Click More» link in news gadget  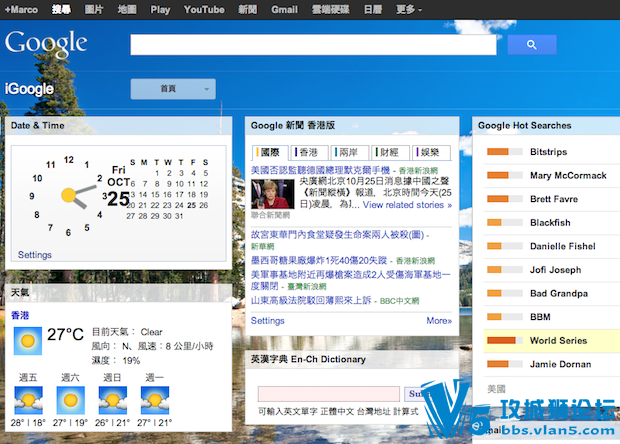click(x=439, y=321)
